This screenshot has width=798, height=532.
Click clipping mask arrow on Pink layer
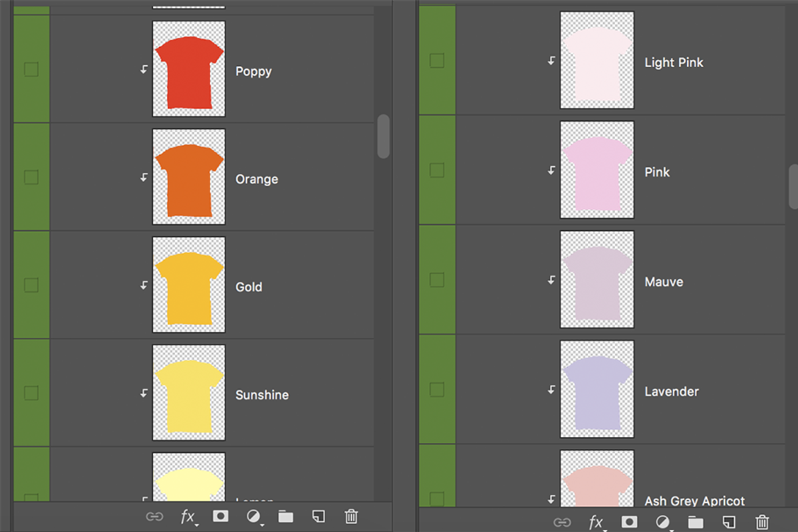tap(551, 170)
